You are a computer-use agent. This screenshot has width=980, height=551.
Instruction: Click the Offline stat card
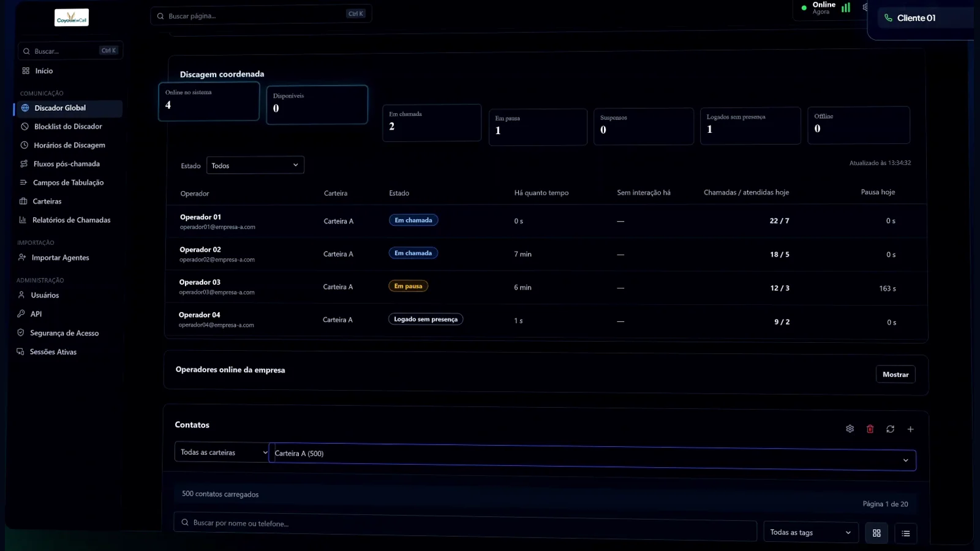click(859, 126)
